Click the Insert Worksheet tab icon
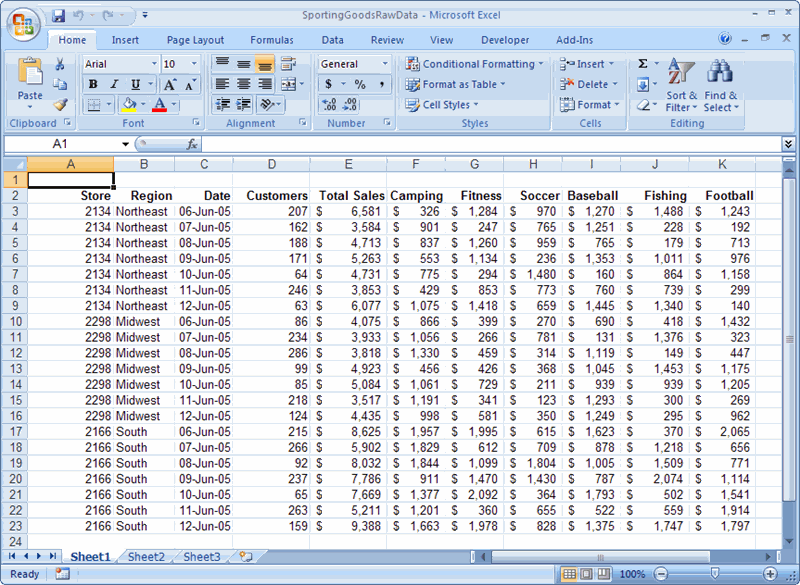800x585 pixels. (246, 556)
